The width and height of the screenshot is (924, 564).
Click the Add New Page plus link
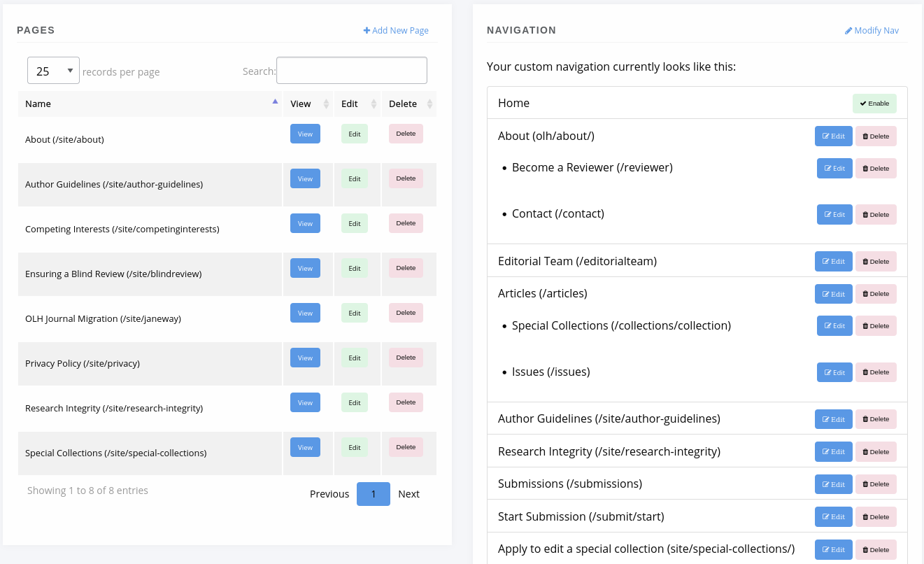pos(396,31)
